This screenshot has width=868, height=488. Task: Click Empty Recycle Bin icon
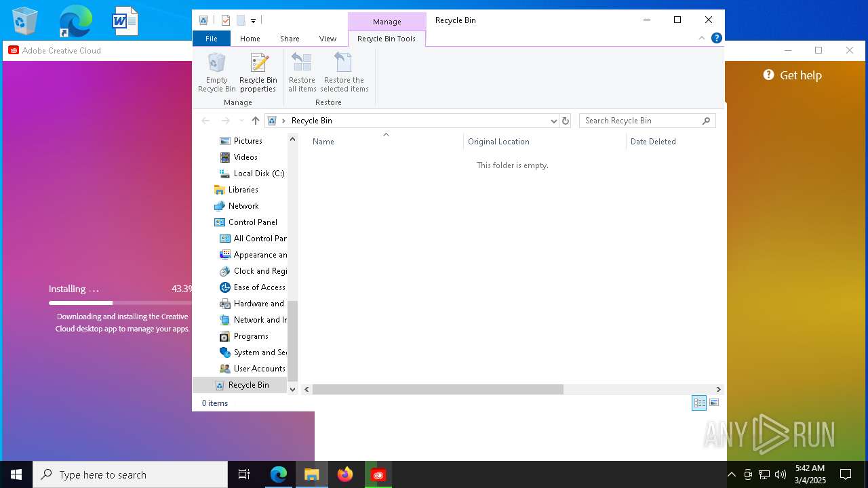click(x=216, y=73)
